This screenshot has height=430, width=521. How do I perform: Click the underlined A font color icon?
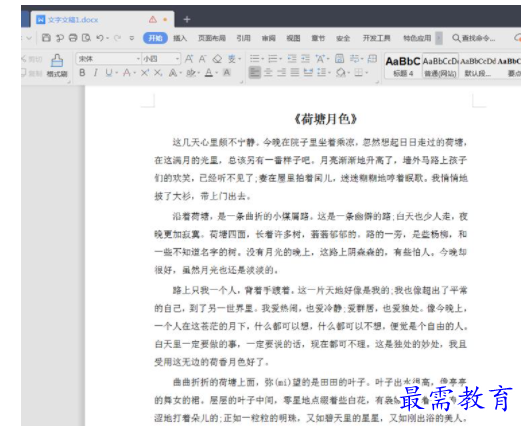point(209,72)
